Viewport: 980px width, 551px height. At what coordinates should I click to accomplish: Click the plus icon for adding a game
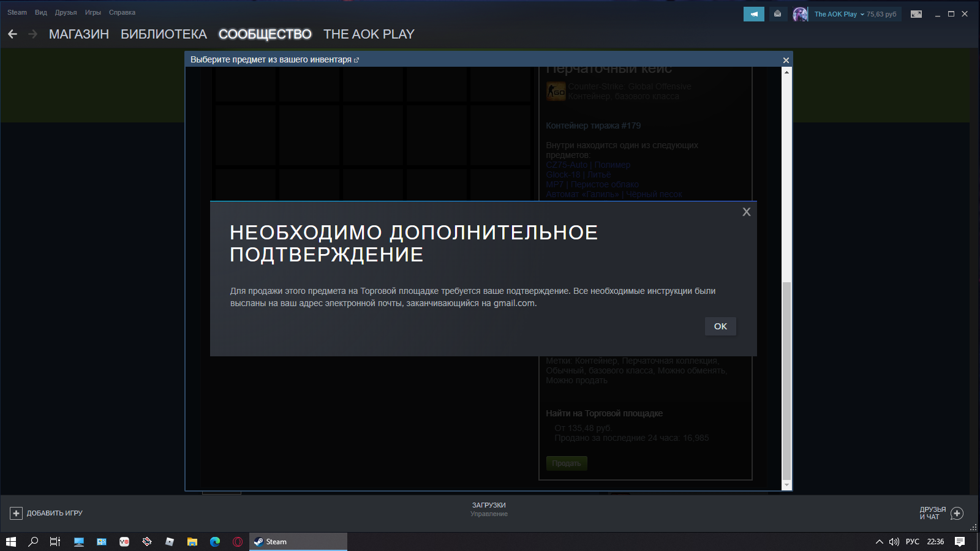[17, 513]
